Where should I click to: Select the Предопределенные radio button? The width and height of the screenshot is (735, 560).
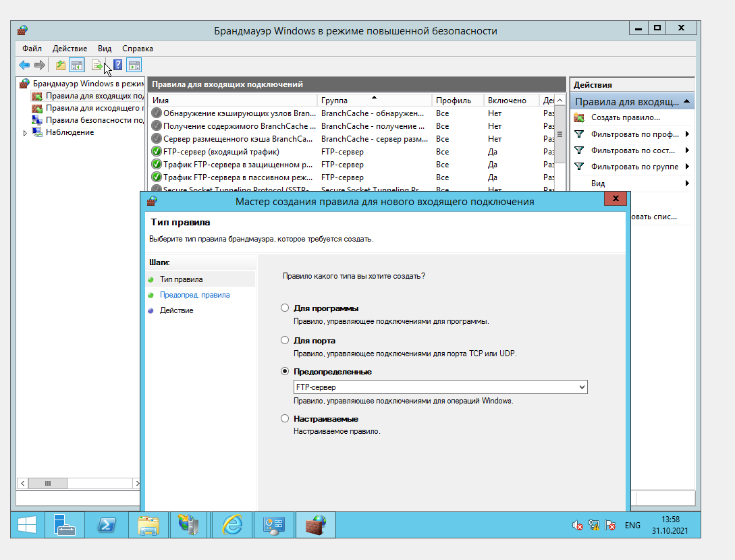click(285, 371)
